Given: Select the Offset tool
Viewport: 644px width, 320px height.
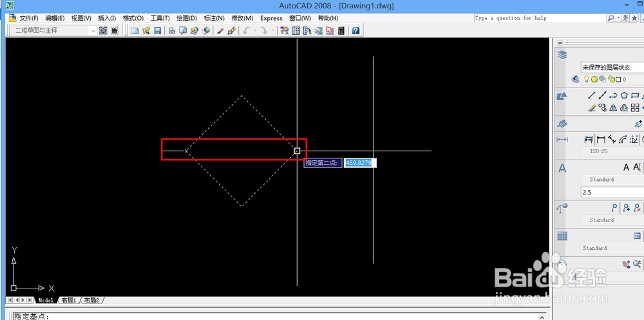Looking at the screenshot, I should tap(624, 108).
